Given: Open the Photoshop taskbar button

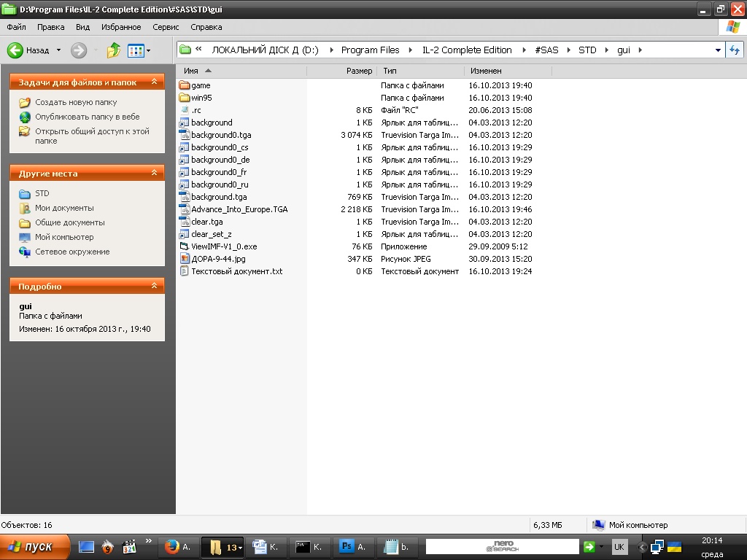Looking at the screenshot, I should (x=352, y=547).
